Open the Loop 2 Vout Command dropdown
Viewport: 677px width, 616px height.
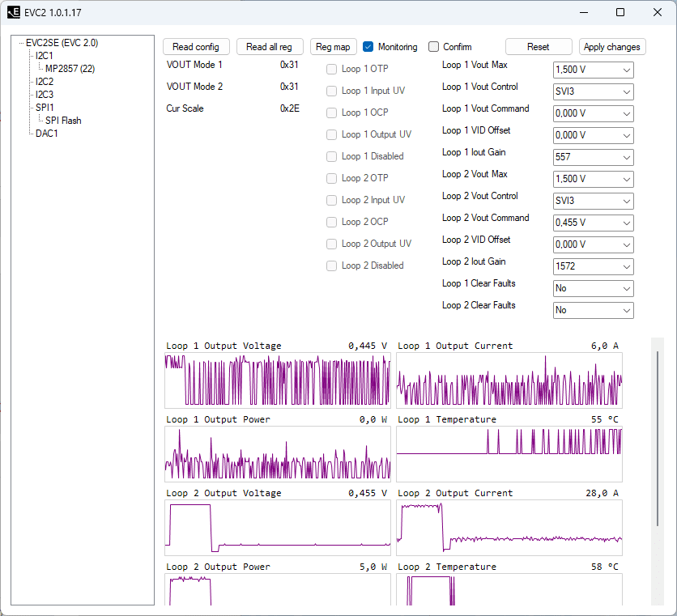594,223
